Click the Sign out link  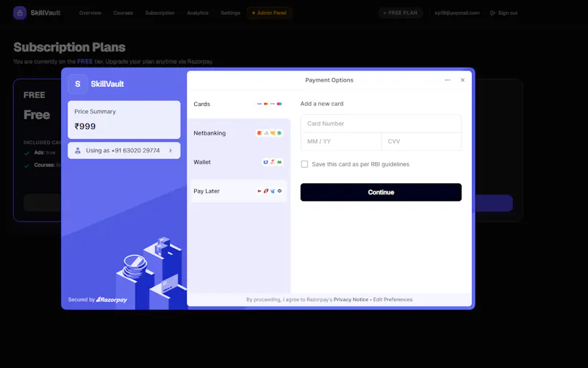coord(503,13)
